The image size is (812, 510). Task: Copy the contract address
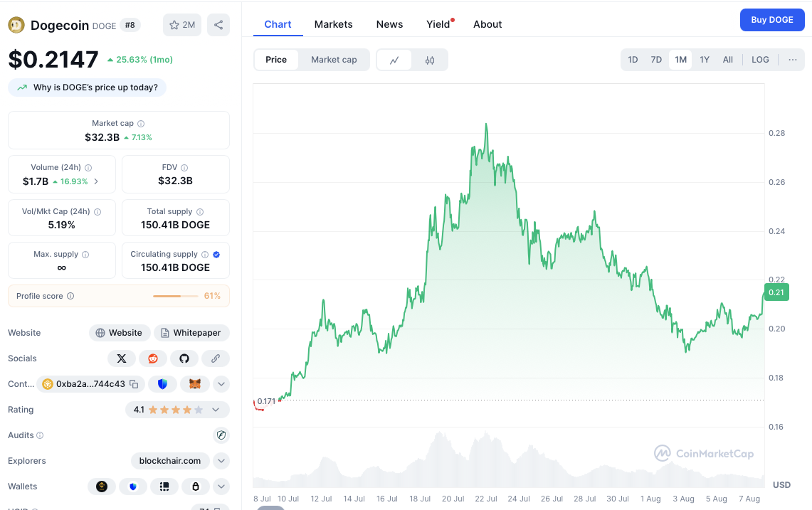(x=134, y=383)
